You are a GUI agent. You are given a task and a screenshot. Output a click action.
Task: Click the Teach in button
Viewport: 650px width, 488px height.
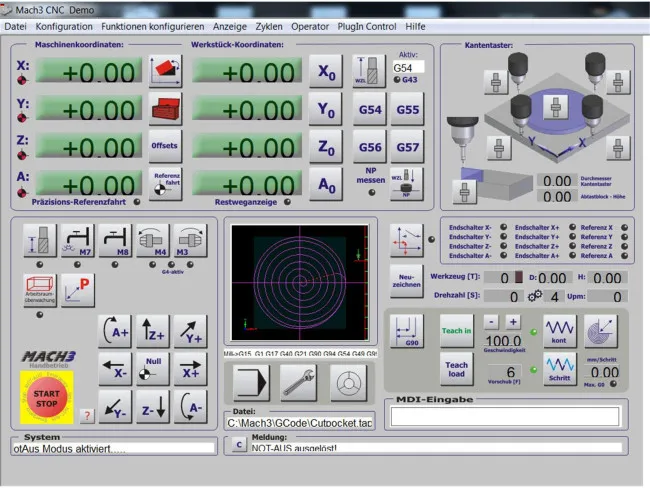[456, 330]
